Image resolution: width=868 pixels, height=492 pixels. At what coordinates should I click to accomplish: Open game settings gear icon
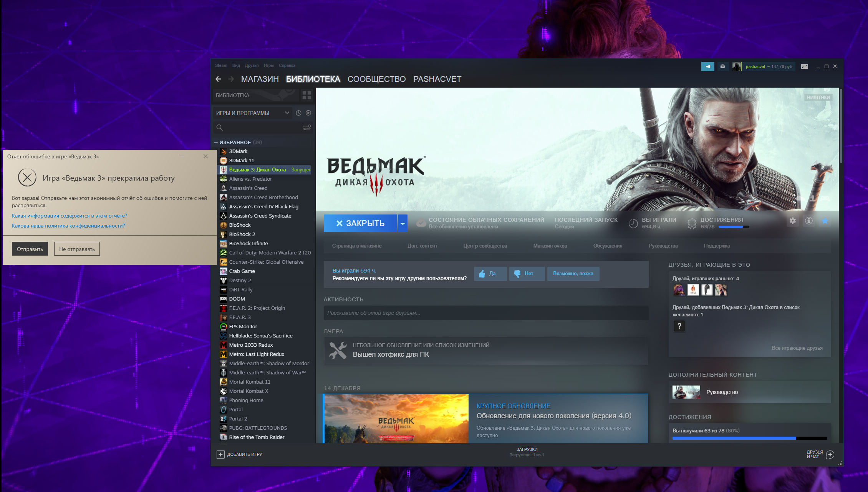pyautogui.click(x=793, y=221)
